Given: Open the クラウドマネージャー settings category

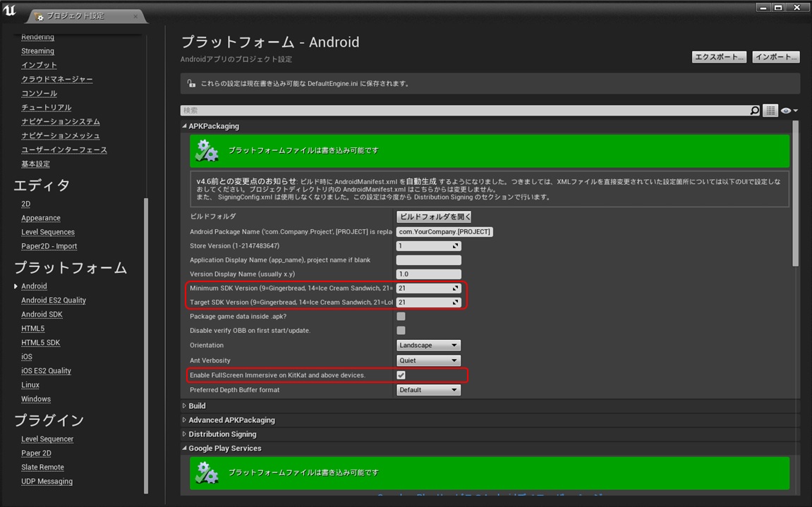Looking at the screenshot, I should coord(57,79).
